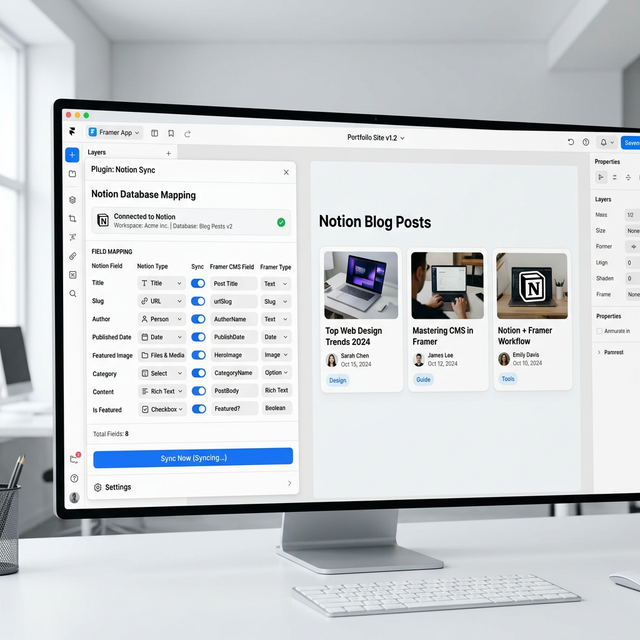This screenshot has width=640, height=640.
Task: Open the Portfolio Site v1.2 title dropdown
Action: tap(376, 138)
